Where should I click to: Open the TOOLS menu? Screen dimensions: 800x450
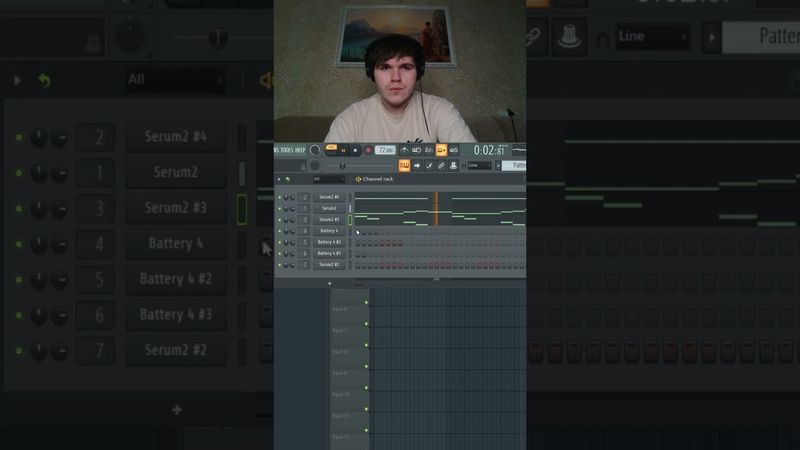[287, 150]
